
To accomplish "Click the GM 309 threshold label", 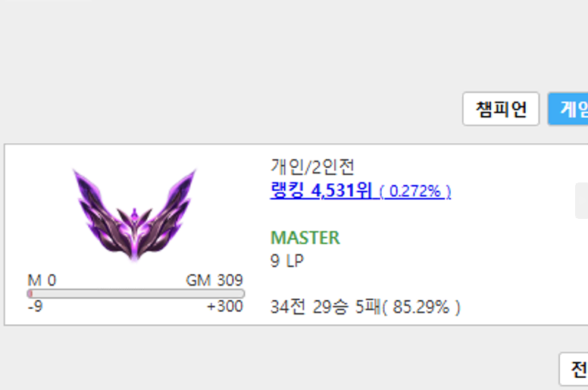I will 214,280.
